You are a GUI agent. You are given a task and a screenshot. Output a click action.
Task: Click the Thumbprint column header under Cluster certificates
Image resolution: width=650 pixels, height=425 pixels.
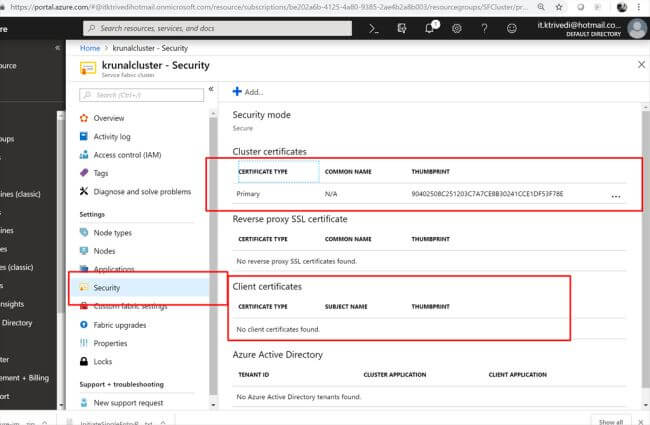430,172
